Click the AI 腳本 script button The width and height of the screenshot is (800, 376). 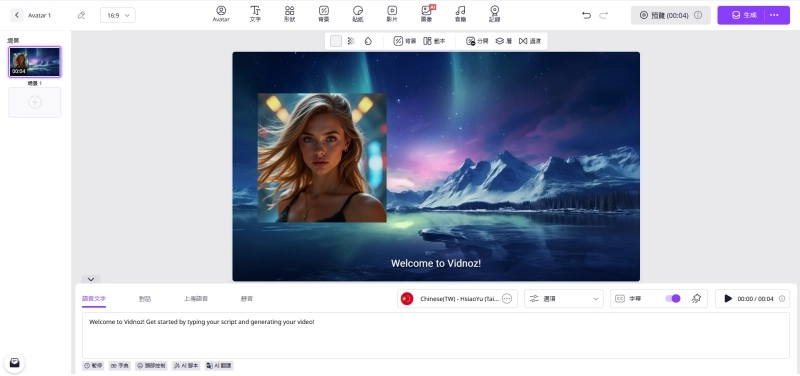[186, 366]
